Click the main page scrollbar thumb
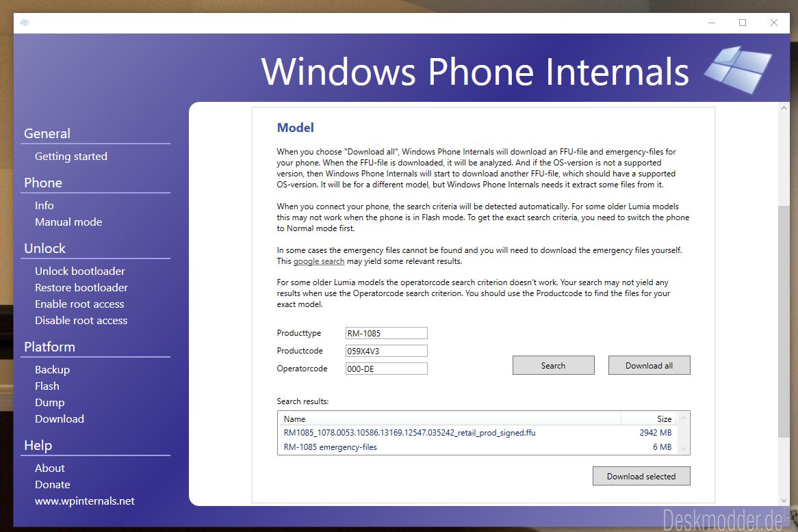 coord(784,321)
